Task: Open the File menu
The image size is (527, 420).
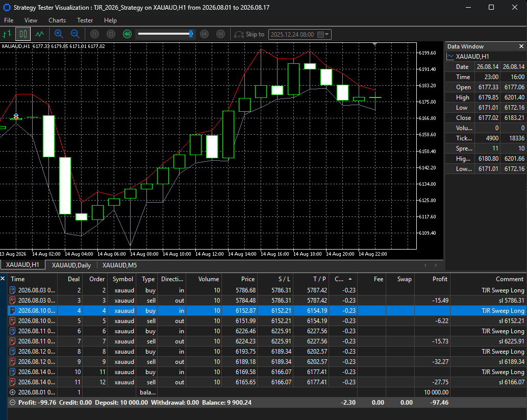Action: 9,20
